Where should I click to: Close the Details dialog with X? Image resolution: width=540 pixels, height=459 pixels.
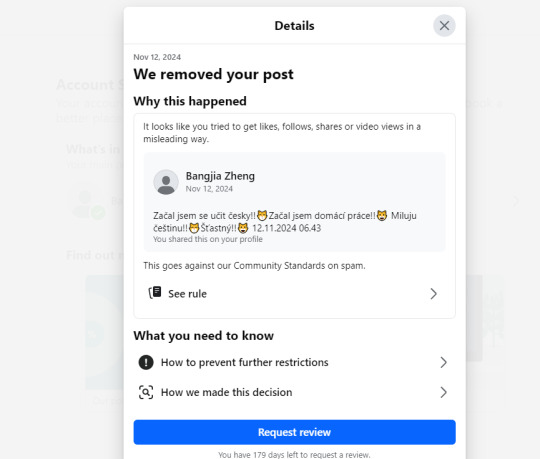(444, 25)
